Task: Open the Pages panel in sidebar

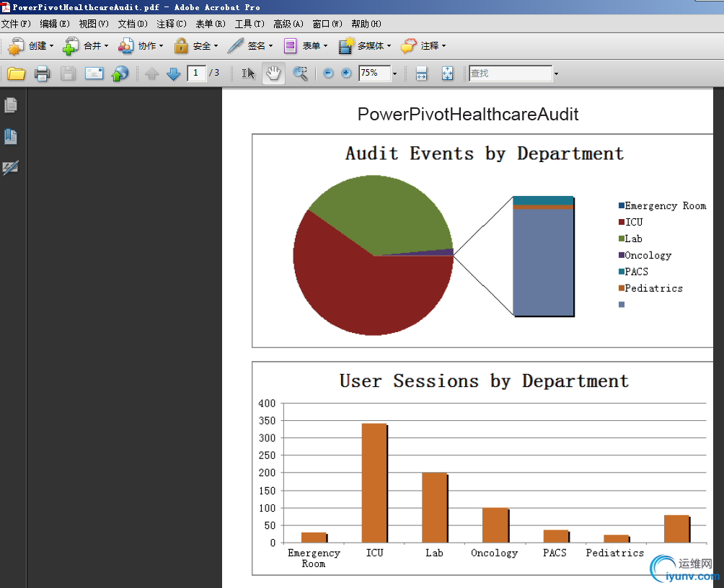Action: [11, 105]
